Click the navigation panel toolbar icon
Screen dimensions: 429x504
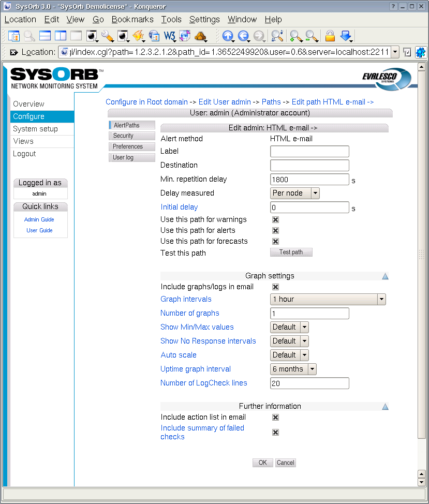click(x=14, y=36)
